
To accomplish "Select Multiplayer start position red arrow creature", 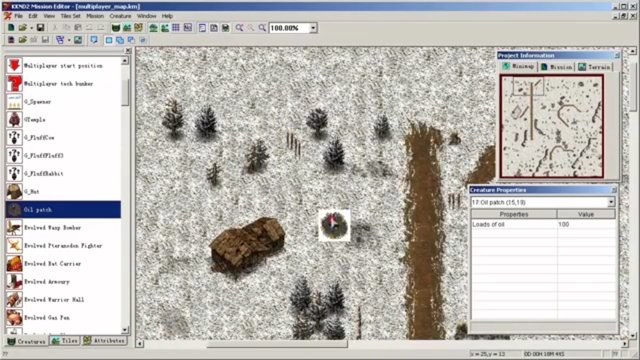I will (63, 65).
